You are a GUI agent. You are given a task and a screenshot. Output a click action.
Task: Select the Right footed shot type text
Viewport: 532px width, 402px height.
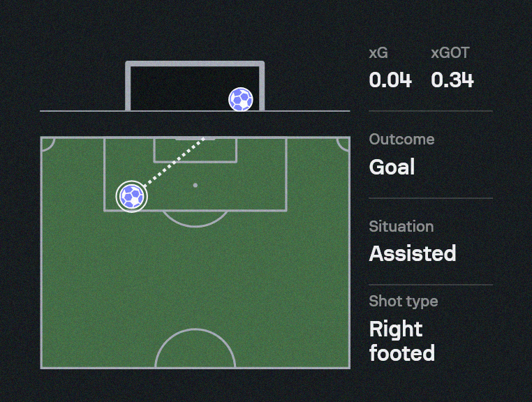401,341
